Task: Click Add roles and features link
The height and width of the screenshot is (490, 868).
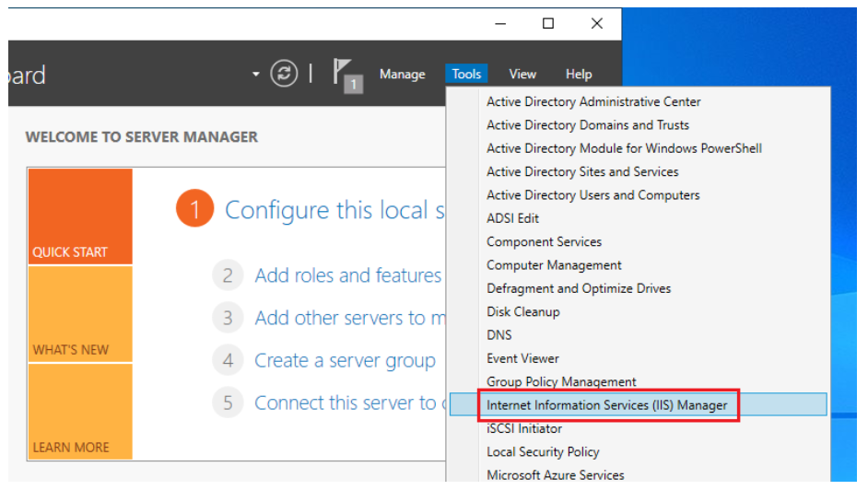Action: click(x=347, y=275)
